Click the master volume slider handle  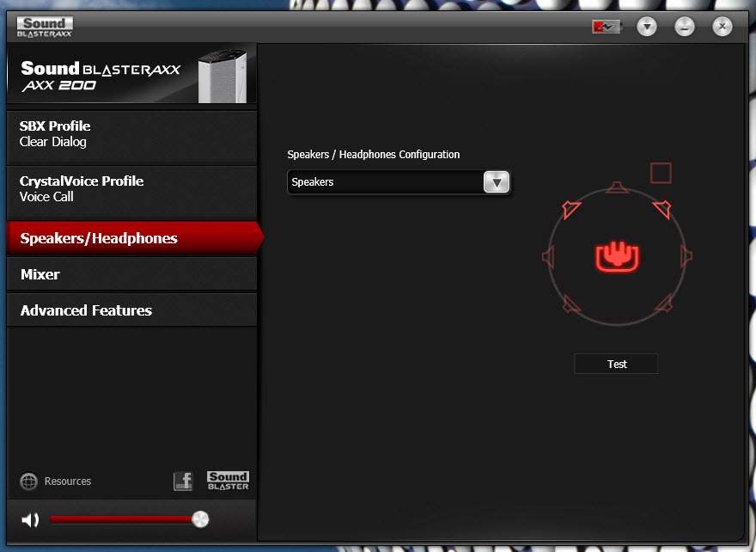pyautogui.click(x=200, y=519)
